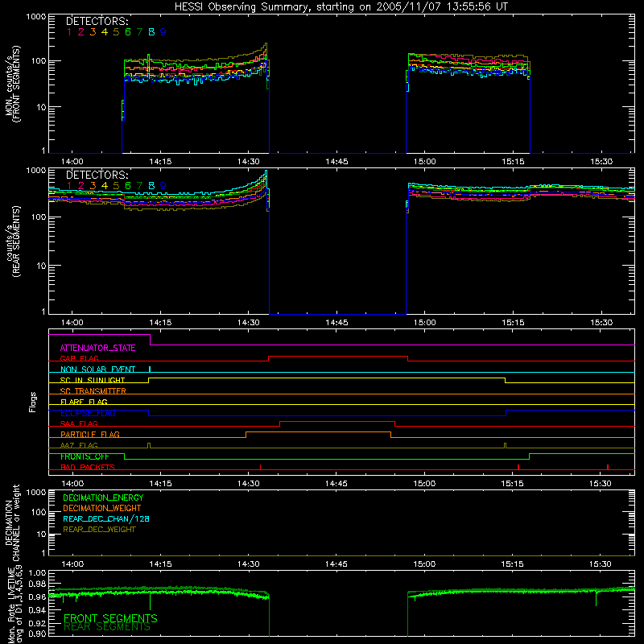
Task: Click the NON_SOLAR_EVENT cyan tick near 14:13
Action: click(150, 369)
